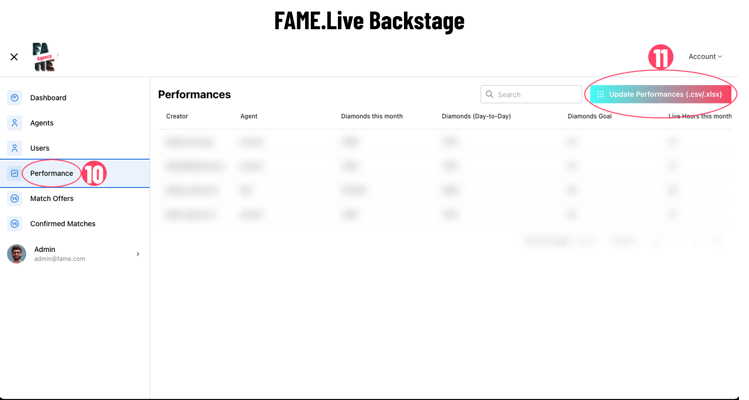
Task: Click the Agents person icon
Action: pyautogui.click(x=14, y=123)
